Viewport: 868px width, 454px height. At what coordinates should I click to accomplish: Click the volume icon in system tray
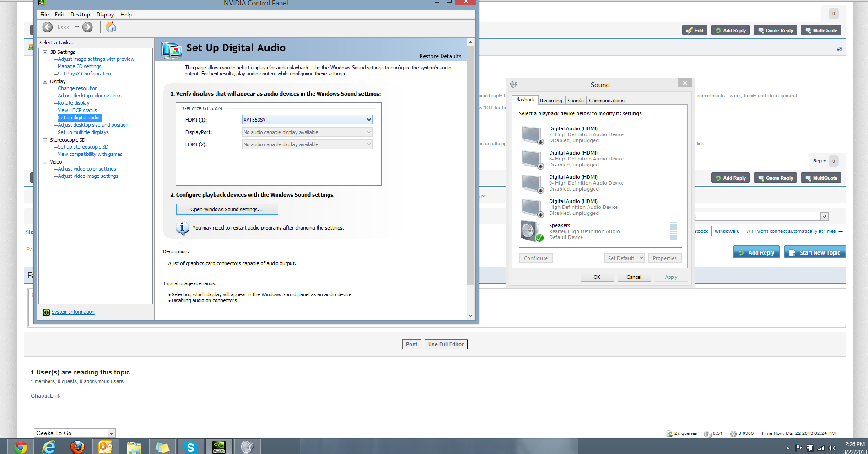tap(831, 448)
